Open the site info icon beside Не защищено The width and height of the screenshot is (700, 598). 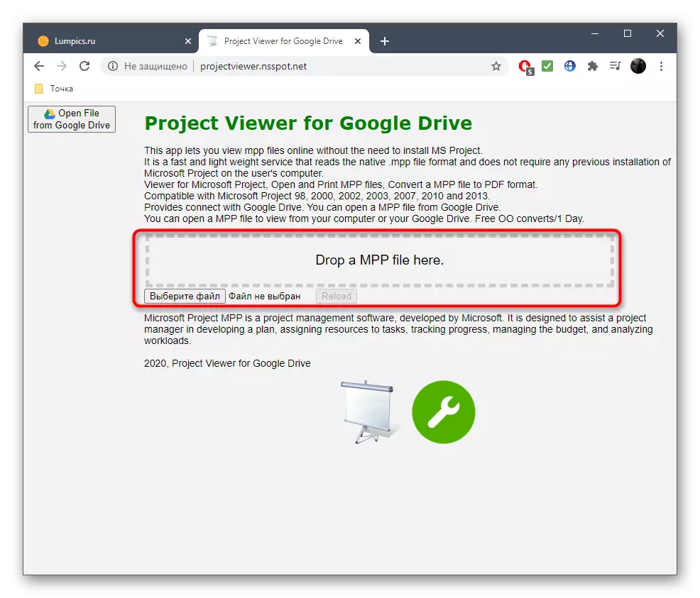click(113, 67)
